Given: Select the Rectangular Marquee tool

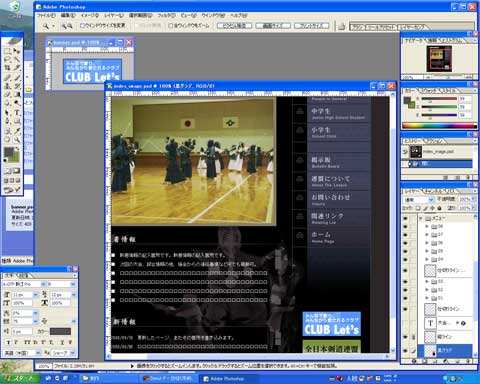Looking at the screenshot, I should click(7, 51).
